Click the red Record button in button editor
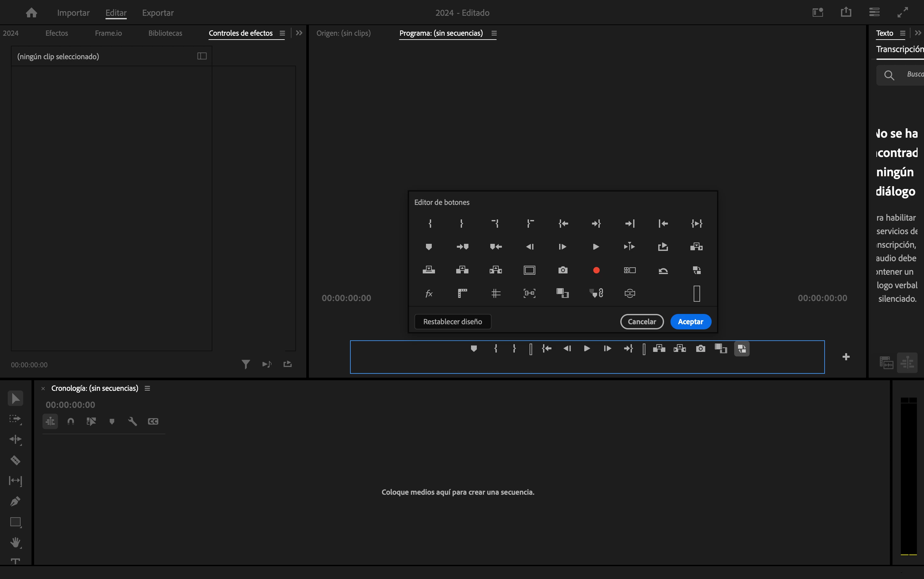Screen dimensions: 924x579 [x=596, y=270]
